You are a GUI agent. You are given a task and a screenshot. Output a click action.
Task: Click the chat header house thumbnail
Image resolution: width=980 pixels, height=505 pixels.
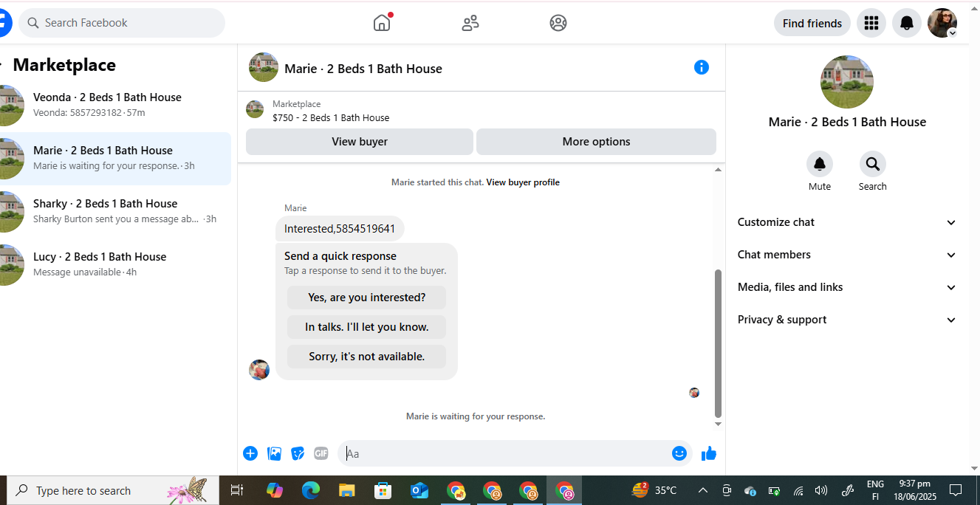coord(264,67)
